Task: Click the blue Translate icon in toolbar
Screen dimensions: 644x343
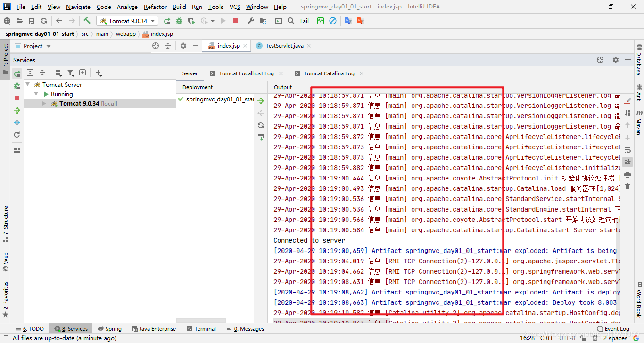Action: click(348, 21)
